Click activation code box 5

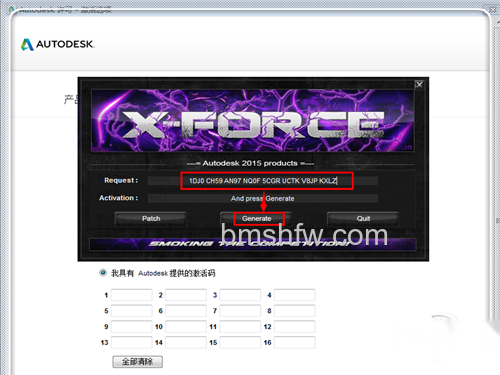(132, 311)
